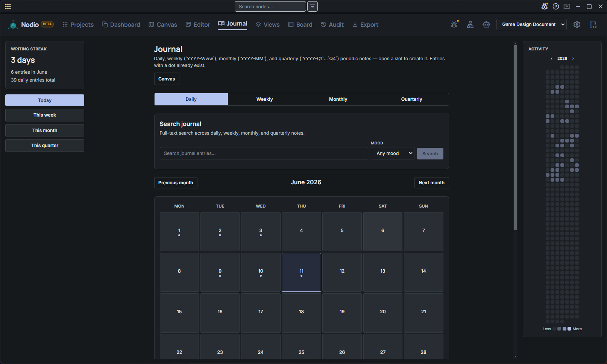
Task: Click the Today button
Action: click(x=45, y=100)
